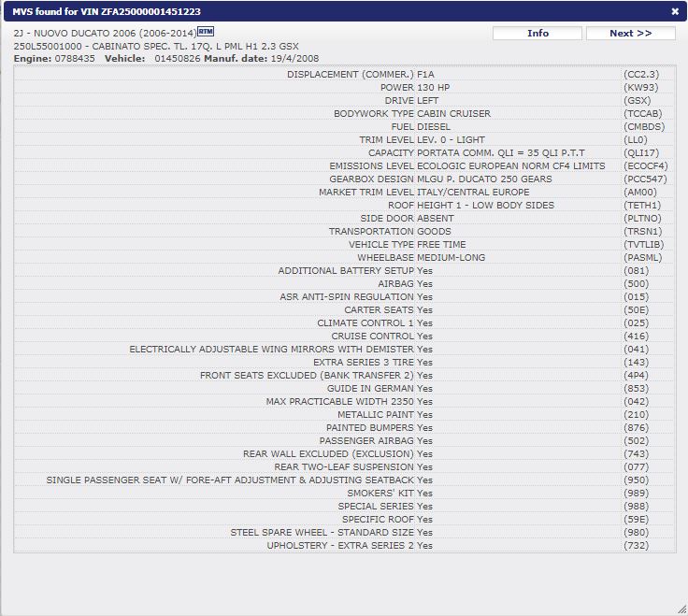Select the METALLIC PAINT Yes row
688x616 pixels.
pos(385,414)
